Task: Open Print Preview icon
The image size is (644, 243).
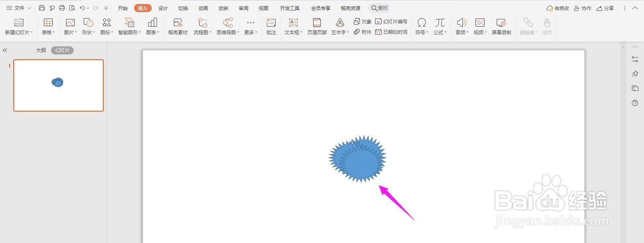Action: pyautogui.click(x=72, y=8)
